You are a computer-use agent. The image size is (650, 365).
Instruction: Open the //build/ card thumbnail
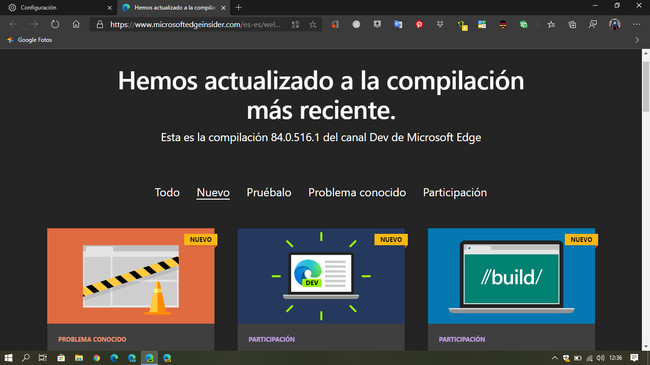tap(511, 276)
